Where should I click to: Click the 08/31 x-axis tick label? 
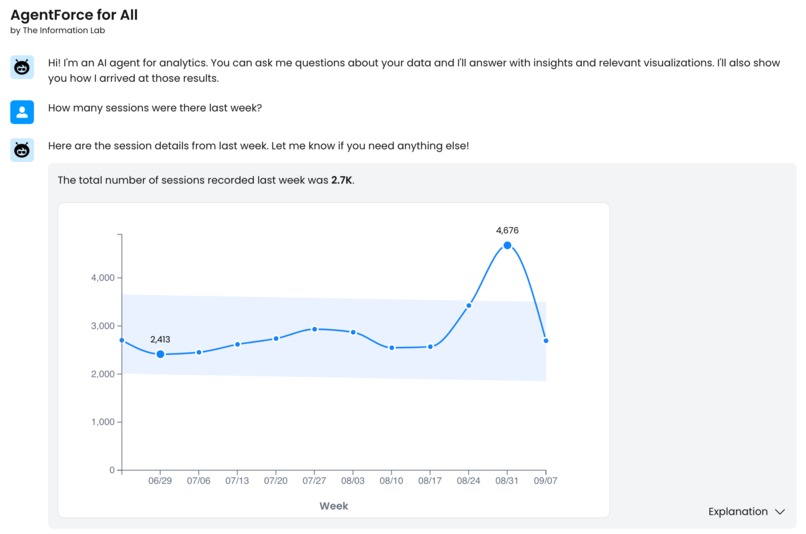tap(507, 481)
